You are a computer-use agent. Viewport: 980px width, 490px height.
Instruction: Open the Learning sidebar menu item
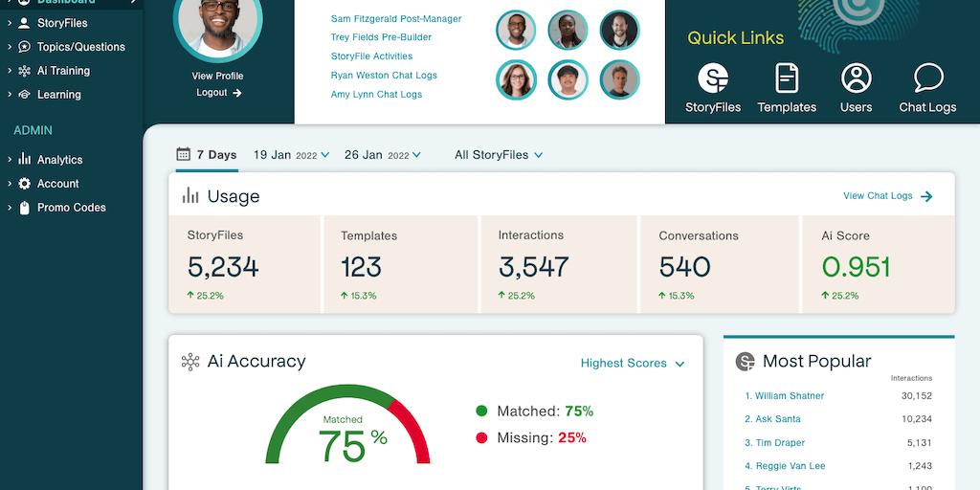(58, 95)
